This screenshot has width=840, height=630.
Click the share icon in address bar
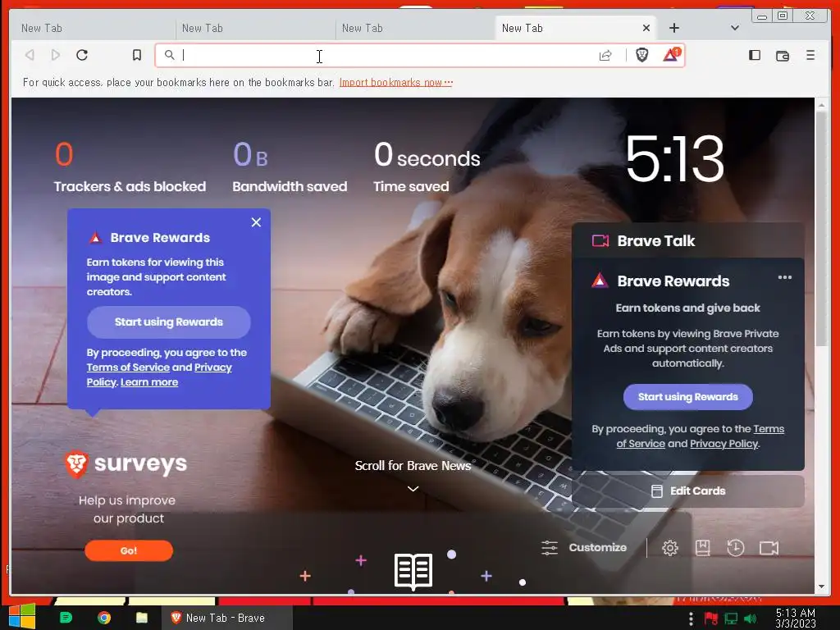coord(605,55)
